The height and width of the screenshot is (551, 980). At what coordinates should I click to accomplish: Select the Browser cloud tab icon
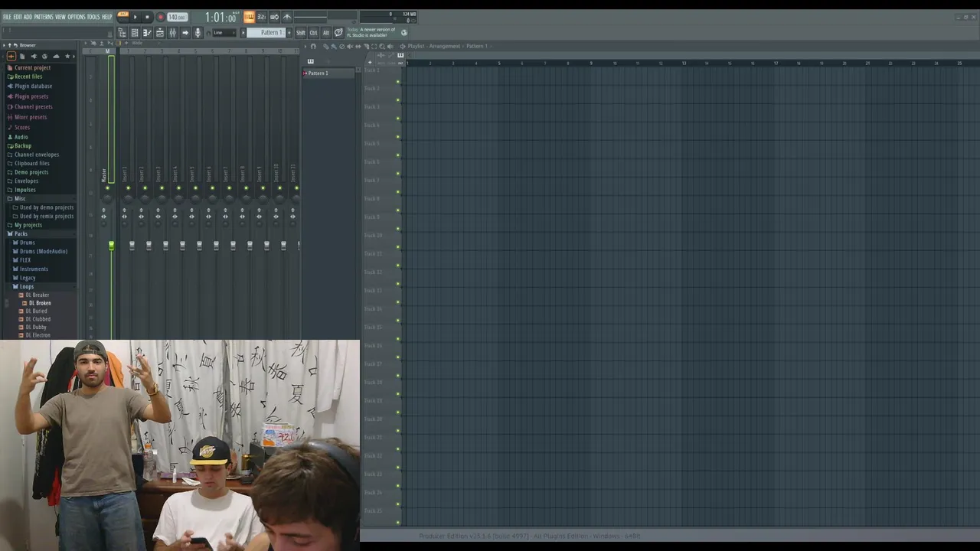pyautogui.click(x=56, y=56)
